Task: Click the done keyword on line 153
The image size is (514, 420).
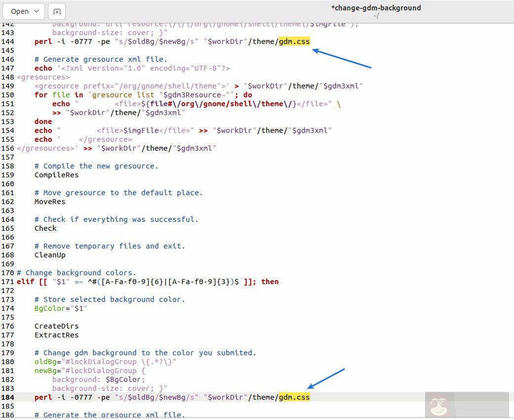Action: pyautogui.click(x=42, y=121)
